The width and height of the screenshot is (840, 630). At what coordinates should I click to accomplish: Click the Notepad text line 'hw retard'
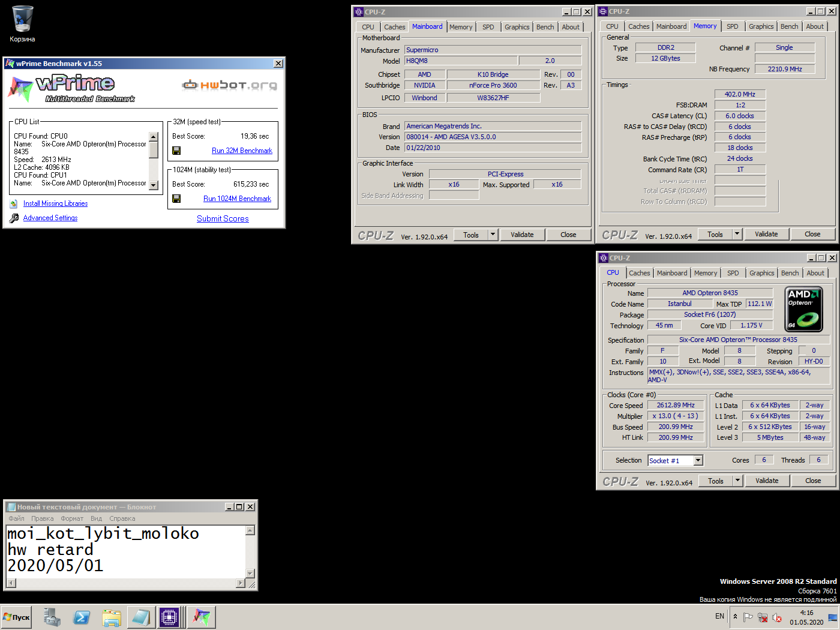point(50,550)
